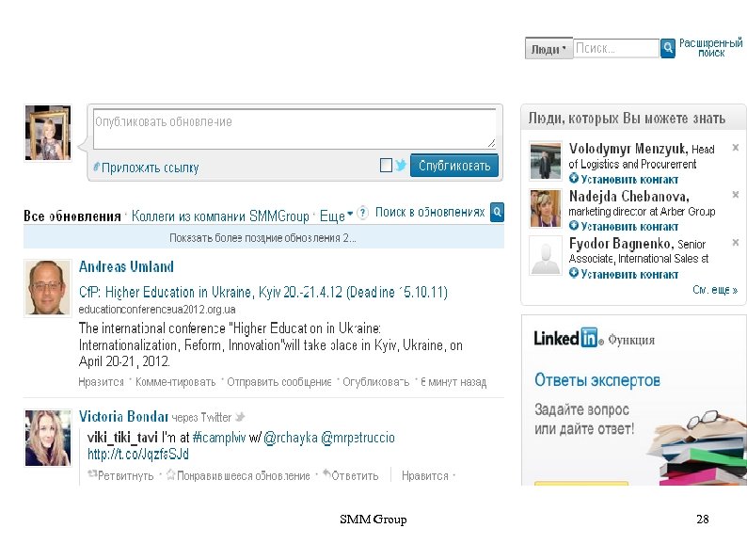Open См. еще » more suggestions link
Viewport: 747px width, 560px height.
click(x=715, y=290)
